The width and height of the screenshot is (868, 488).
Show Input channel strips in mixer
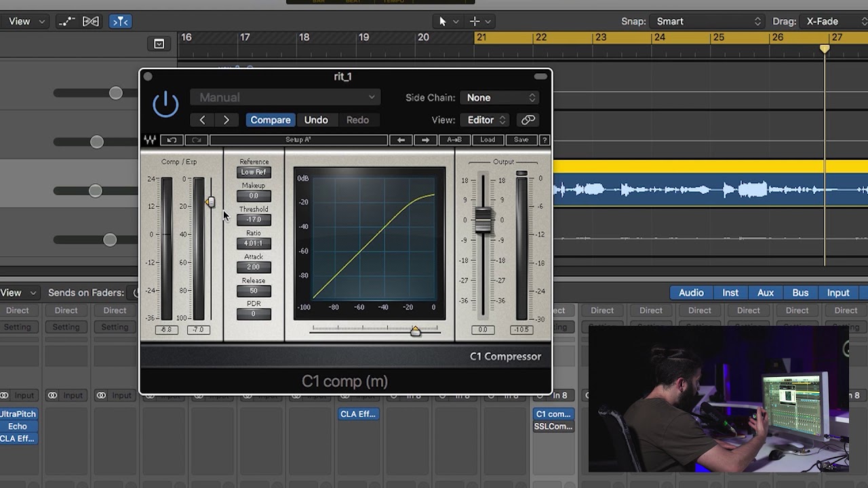(838, 293)
